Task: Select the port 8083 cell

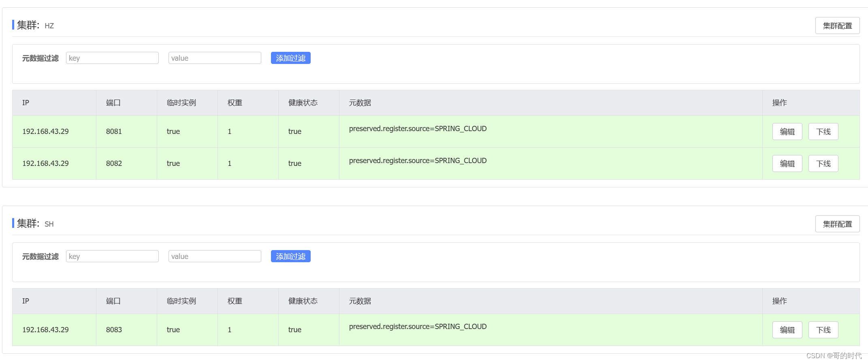Action: 114,330
